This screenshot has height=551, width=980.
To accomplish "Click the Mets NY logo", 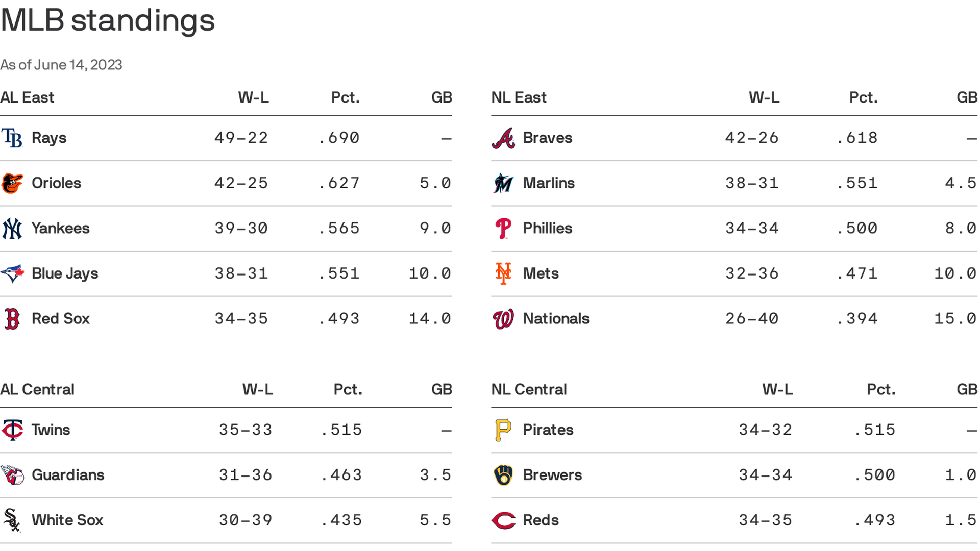I will click(503, 273).
